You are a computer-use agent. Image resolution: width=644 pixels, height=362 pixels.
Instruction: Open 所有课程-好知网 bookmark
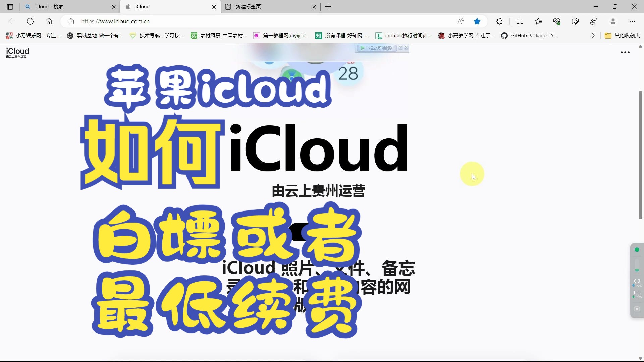click(x=342, y=36)
